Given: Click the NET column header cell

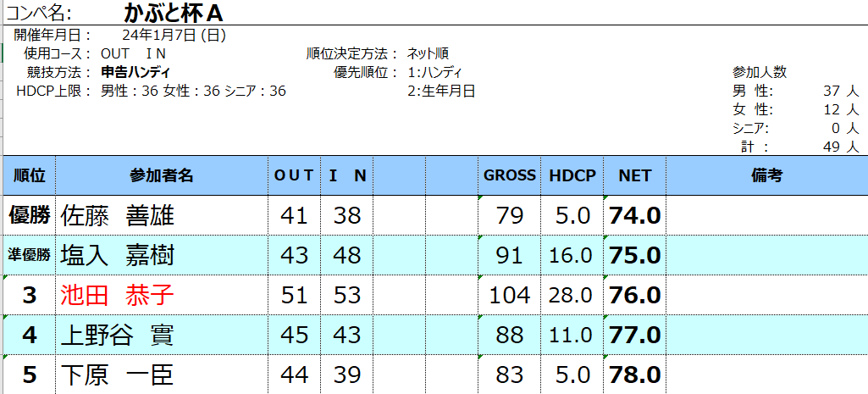Looking at the screenshot, I should point(634,175).
